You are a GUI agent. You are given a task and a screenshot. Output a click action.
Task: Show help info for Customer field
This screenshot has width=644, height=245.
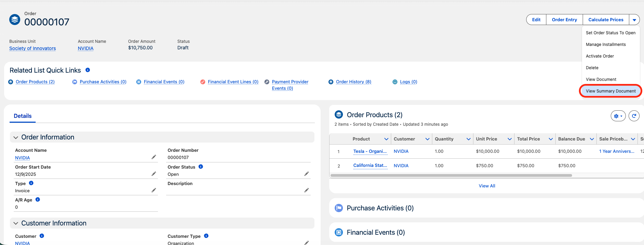tap(42, 236)
